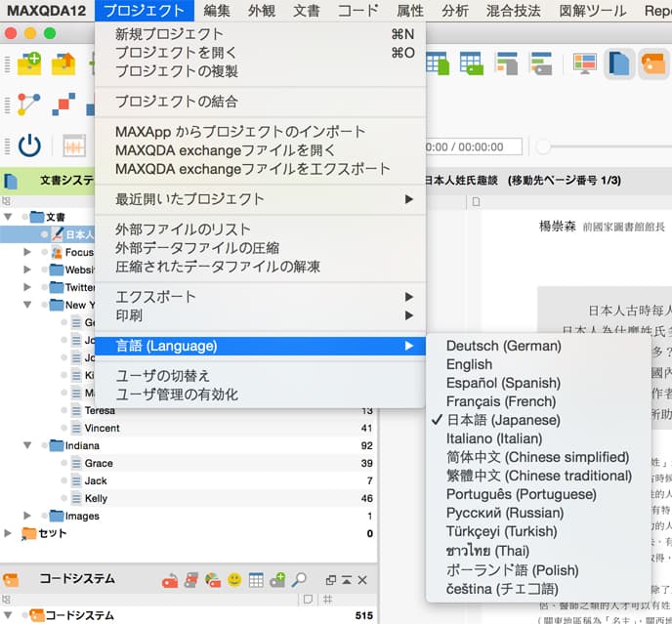Click the blue power button icon
The height and width of the screenshot is (624, 672).
pos(29,146)
